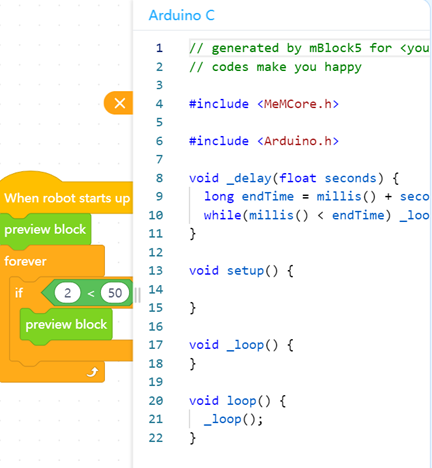
Task: Click the #include MeMCore.h code line
Action: coord(264,104)
